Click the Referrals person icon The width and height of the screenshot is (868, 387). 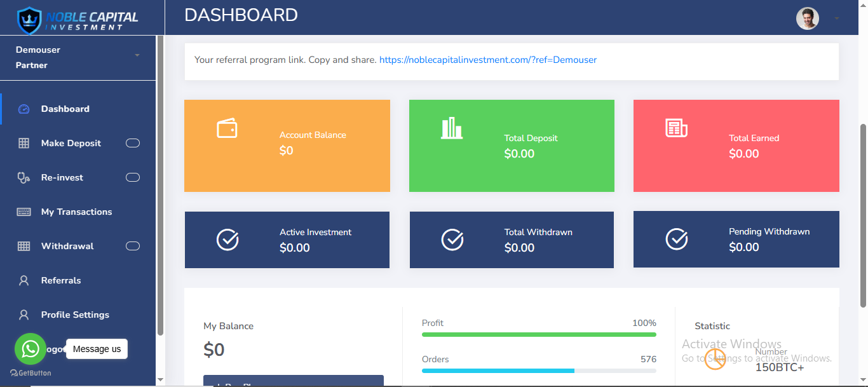click(24, 281)
